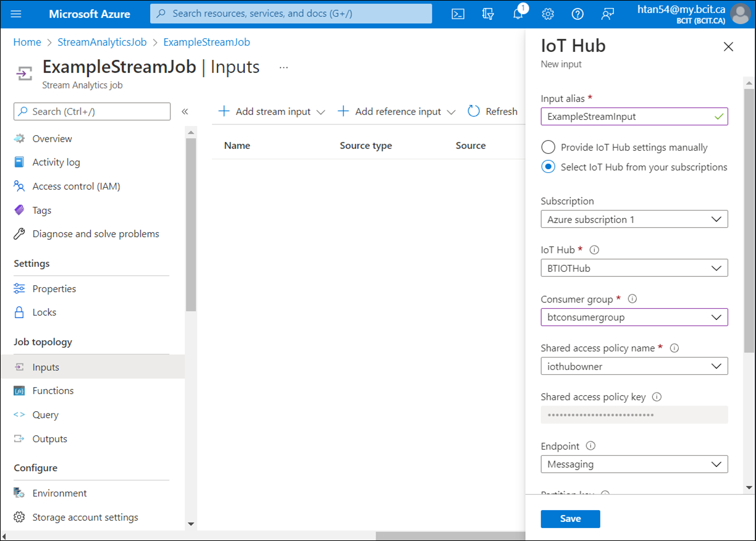Screen dimensions: 756x541
Task: Navigate to Home via the breadcrumb
Action: [27, 41]
